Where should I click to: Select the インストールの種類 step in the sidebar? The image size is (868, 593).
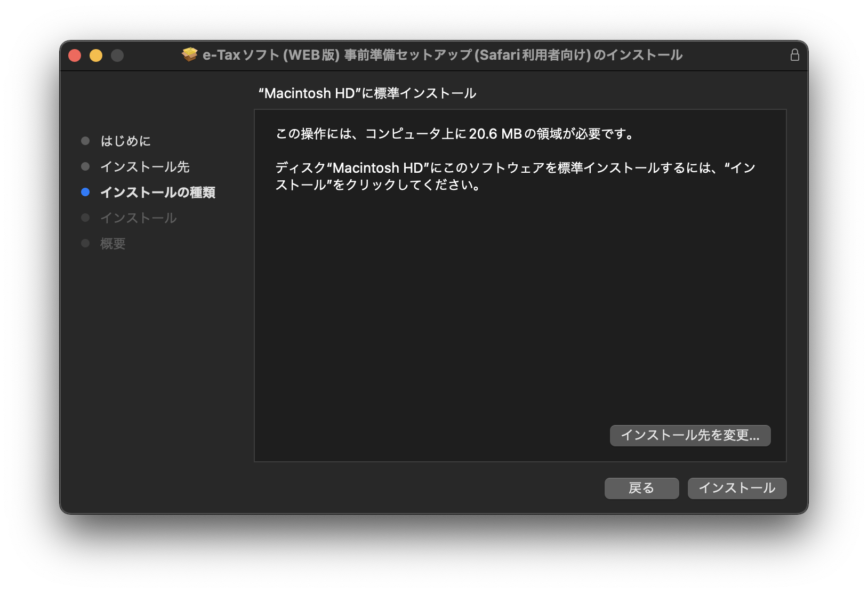click(x=158, y=192)
